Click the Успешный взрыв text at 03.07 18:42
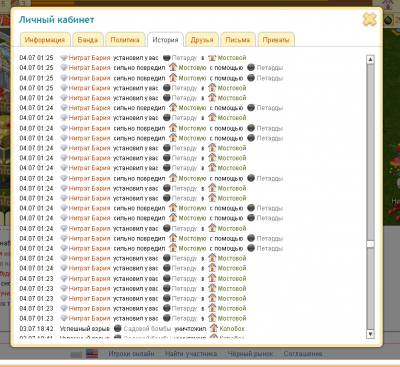 84,329
